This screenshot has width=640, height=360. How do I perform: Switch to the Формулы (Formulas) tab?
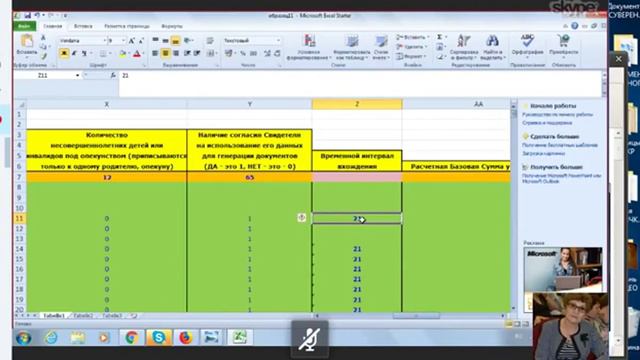[172, 26]
